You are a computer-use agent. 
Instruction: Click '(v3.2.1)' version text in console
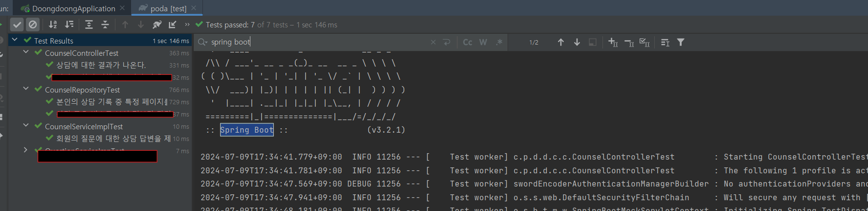click(386, 130)
